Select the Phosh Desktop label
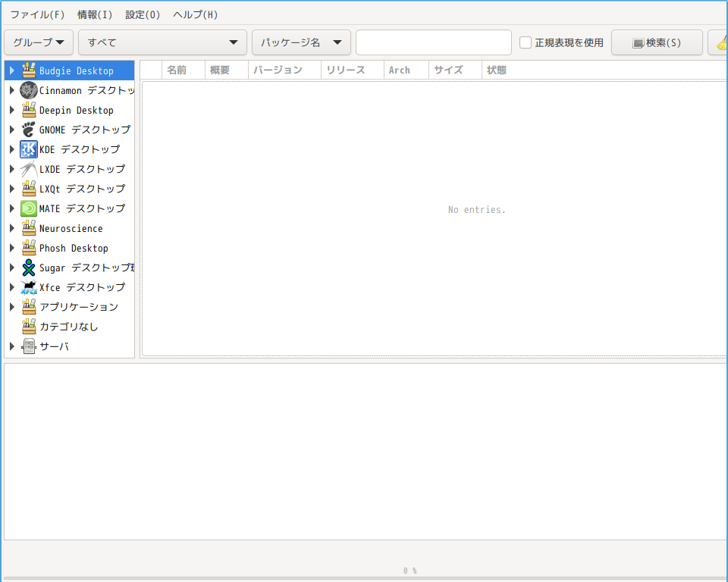Screen dimensions: 728x582 click(x=74, y=248)
